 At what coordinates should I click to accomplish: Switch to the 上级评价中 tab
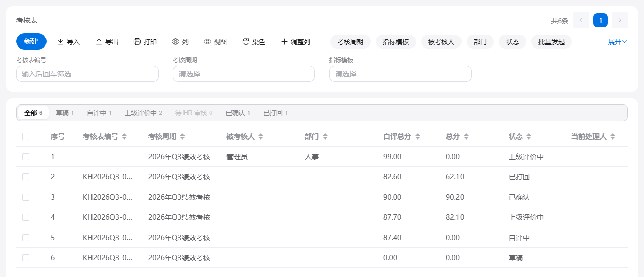point(144,113)
